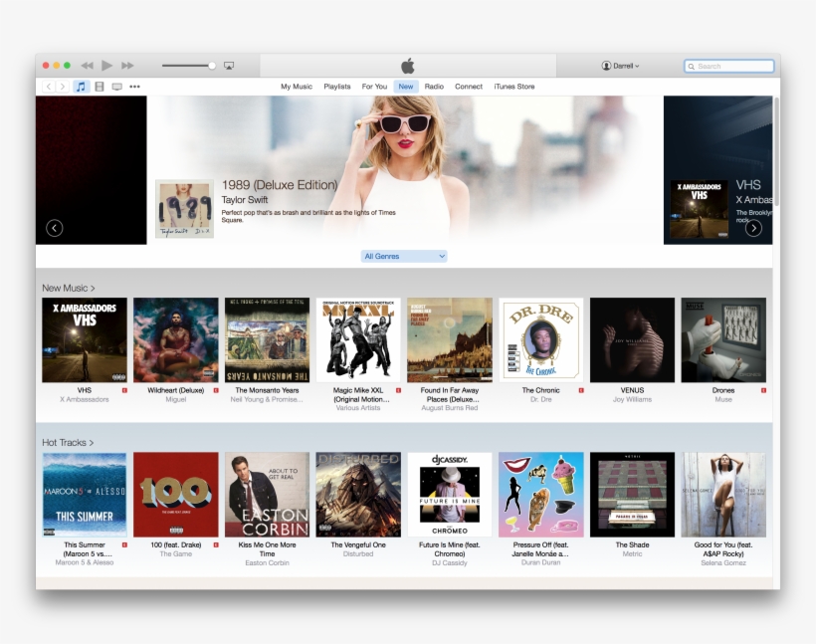816x644 pixels.
Task: Expand the Hot Tracks section
Action: click(x=68, y=442)
